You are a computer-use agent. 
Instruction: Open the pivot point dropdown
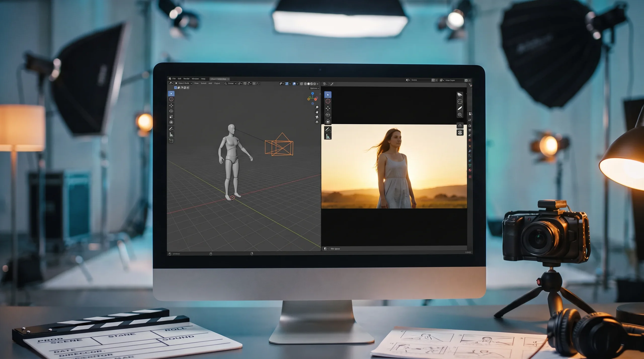coord(240,83)
